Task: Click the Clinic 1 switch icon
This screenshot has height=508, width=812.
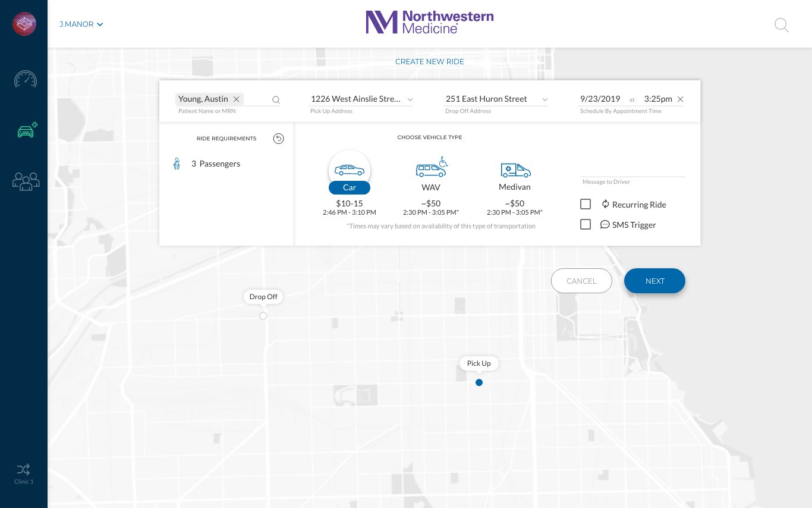Action: pos(24,470)
